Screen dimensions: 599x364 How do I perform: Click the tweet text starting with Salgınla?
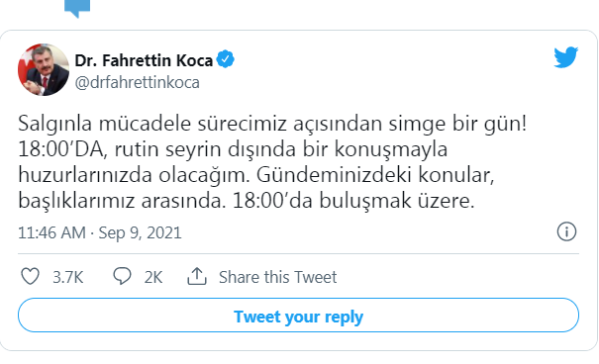[x=272, y=162]
